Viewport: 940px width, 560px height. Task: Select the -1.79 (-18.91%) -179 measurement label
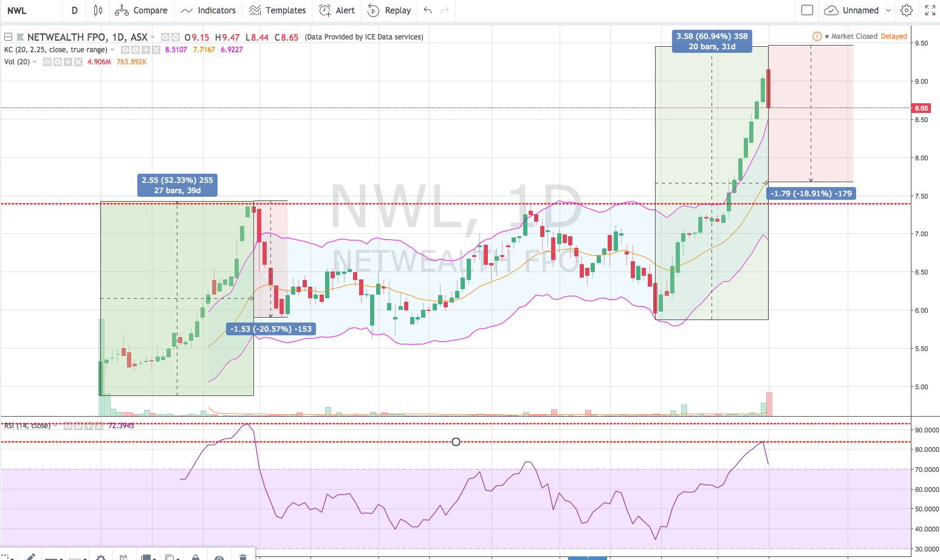pos(811,194)
